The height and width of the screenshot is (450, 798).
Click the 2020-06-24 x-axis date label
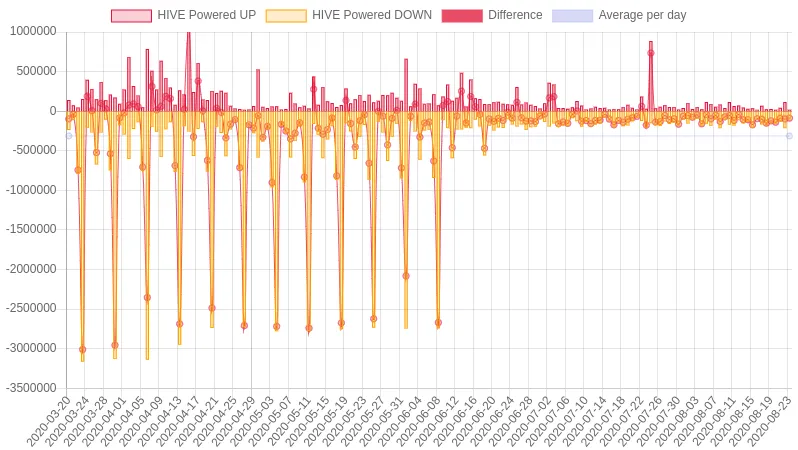pyautogui.click(x=492, y=420)
